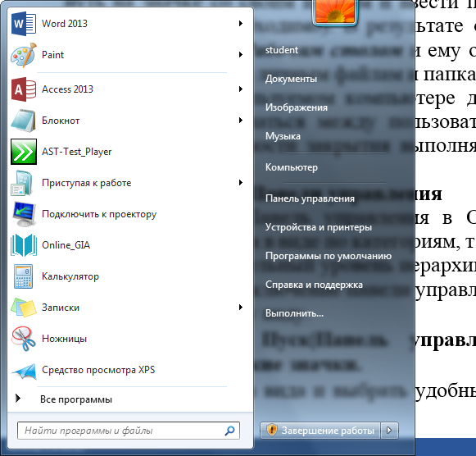Click the Ножницы label text
The image size is (476, 456).
click(x=65, y=339)
